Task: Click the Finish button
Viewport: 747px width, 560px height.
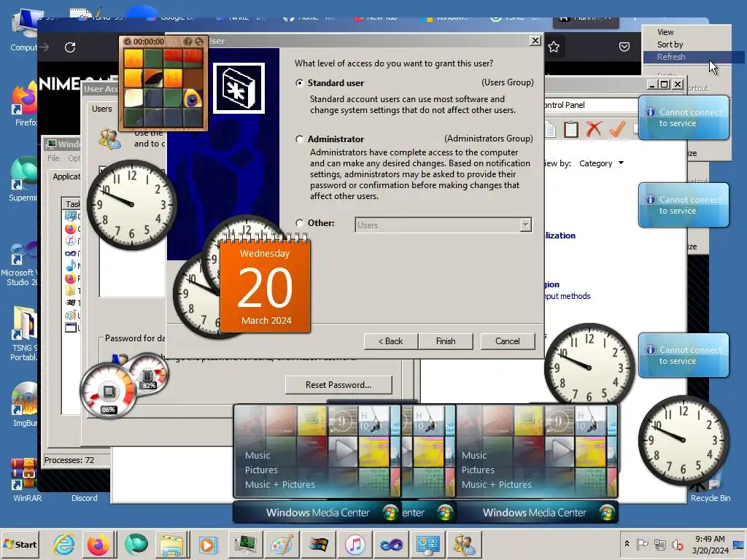Action: tap(446, 341)
